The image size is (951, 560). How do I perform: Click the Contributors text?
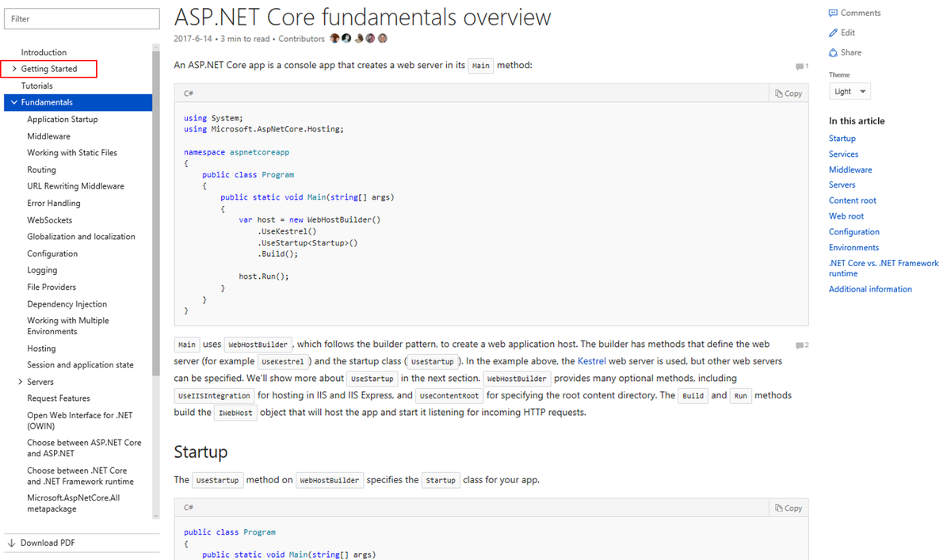point(301,39)
